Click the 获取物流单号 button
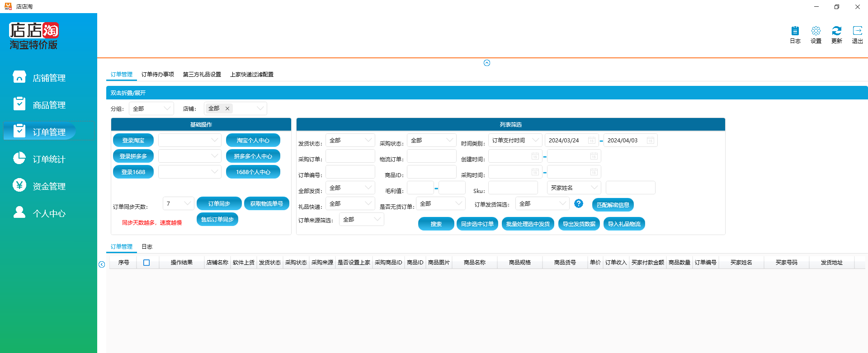Image resolution: width=868 pixels, height=353 pixels. [267, 203]
